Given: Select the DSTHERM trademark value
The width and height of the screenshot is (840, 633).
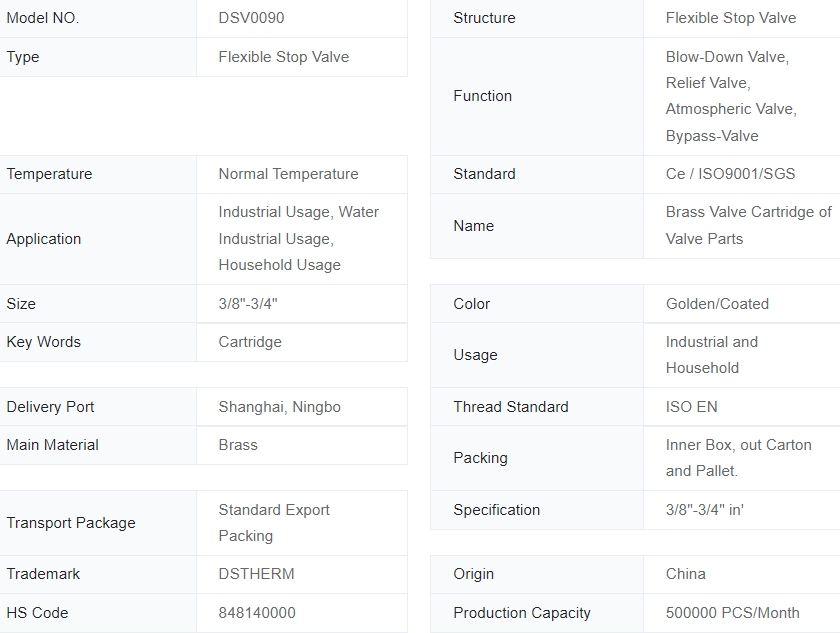Looking at the screenshot, I should click(x=256, y=574).
